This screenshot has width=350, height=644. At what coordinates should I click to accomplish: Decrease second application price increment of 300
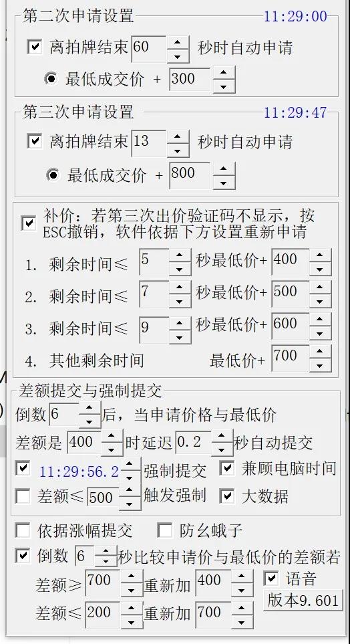click(x=223, y=86)
